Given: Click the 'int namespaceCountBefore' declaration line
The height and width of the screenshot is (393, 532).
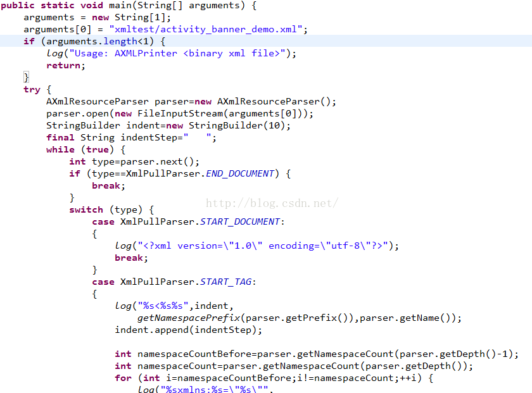Looking at the screenshot, I should pos(317,354).
